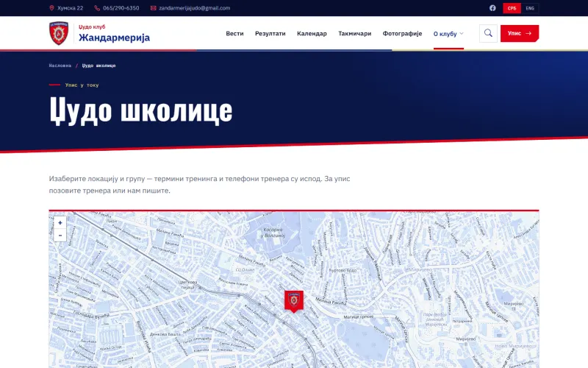Image resolution: width=588 pixels, height=368 pixels.
Task: Switch language to ENG
Action: pos(530,8)
